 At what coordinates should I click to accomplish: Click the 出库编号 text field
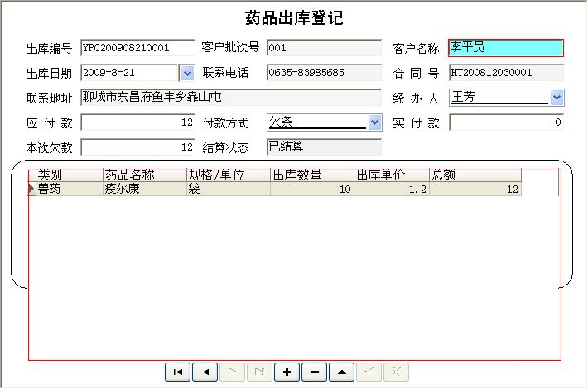[x=137, y=48]
